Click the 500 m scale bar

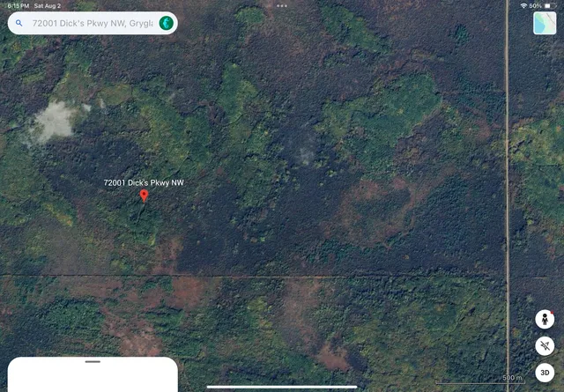[x=479, y=380]
